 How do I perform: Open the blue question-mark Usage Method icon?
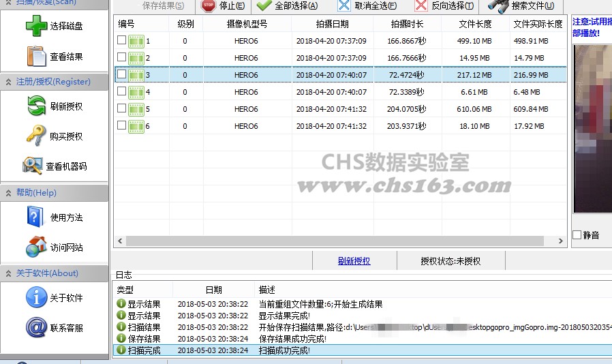pos(35,217)
